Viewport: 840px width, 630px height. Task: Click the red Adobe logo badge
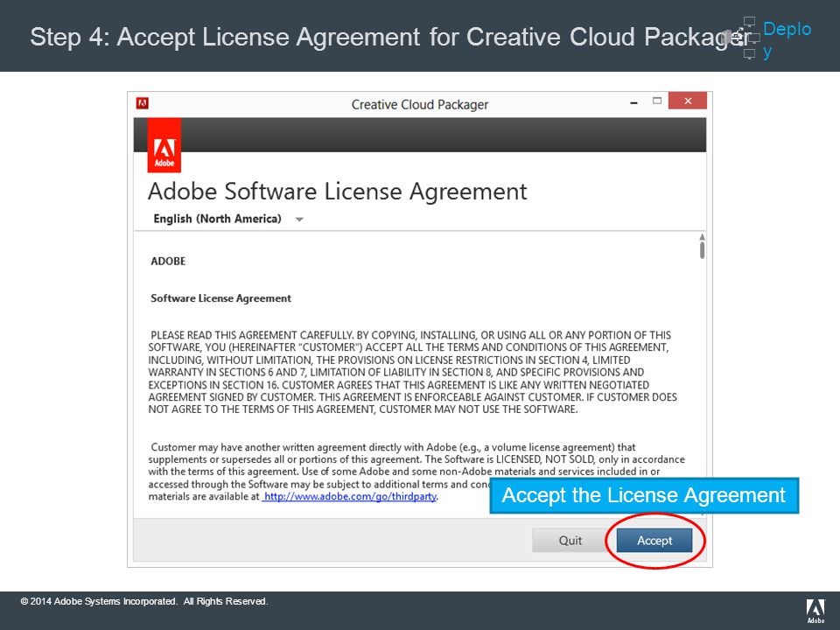pos(164,146)
